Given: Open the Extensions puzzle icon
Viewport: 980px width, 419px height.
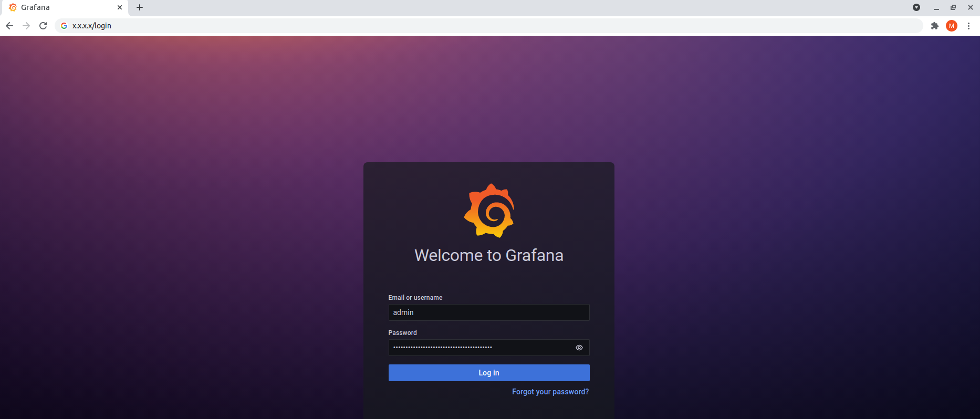Looking at the screenshot, I should [935, 26].
